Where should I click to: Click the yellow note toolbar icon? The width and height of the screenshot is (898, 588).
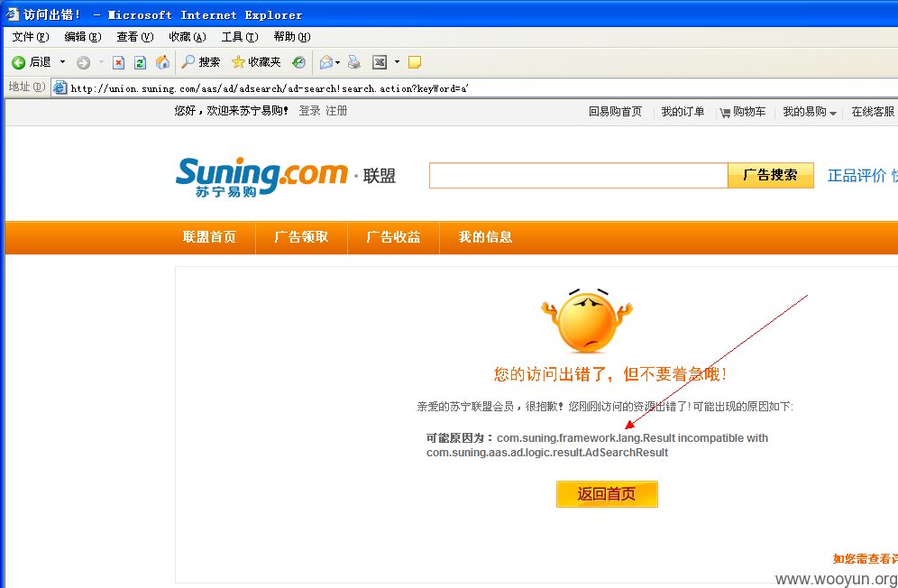tap(415, 62)
